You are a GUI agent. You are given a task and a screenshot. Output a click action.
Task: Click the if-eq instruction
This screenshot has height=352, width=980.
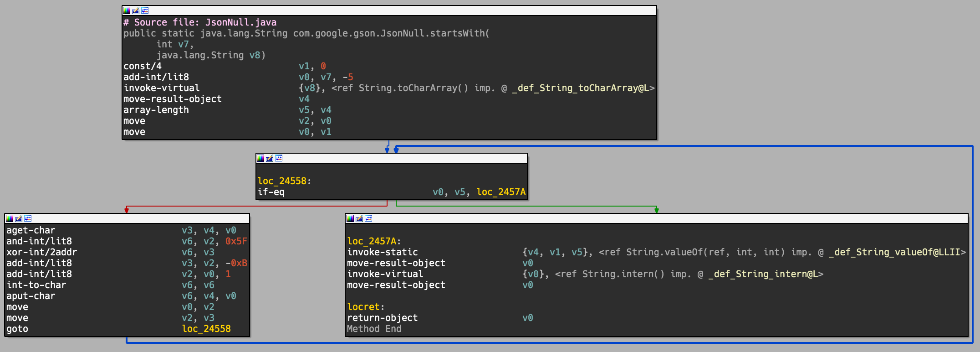(271, 192)
